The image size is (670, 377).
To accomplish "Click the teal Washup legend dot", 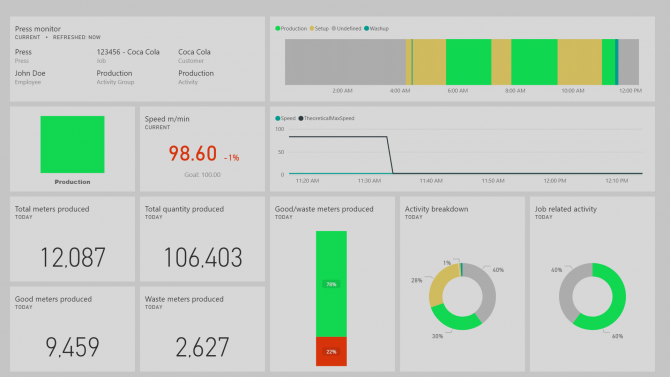I will click(x=366, y=29).
